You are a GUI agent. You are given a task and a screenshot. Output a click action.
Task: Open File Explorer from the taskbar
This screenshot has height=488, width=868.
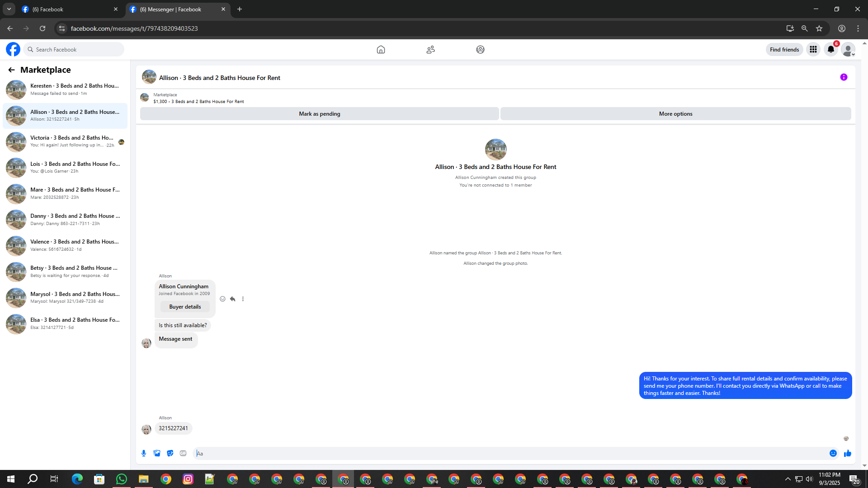143,479
